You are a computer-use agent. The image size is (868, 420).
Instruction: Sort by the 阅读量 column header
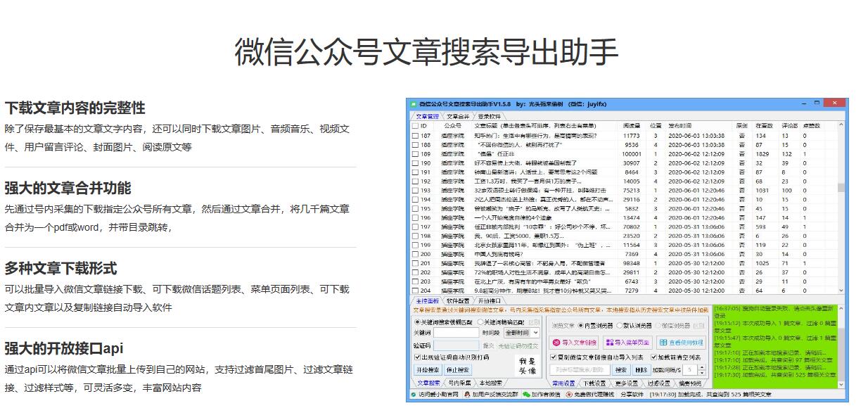pyautogui.click(x=631, y=126)
